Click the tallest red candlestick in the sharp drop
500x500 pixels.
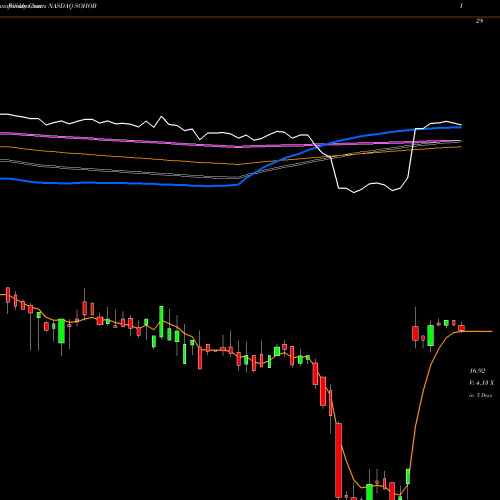[339, 460]
